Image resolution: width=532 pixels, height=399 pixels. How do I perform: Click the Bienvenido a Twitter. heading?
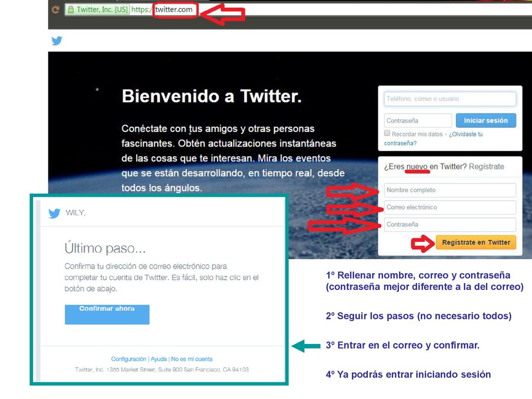click(211, 96)
